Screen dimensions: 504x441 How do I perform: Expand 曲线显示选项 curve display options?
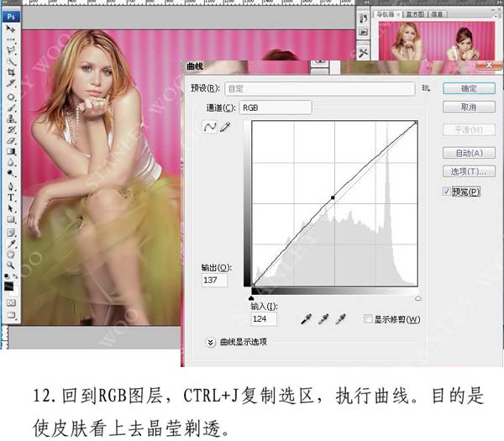(210, 342)
